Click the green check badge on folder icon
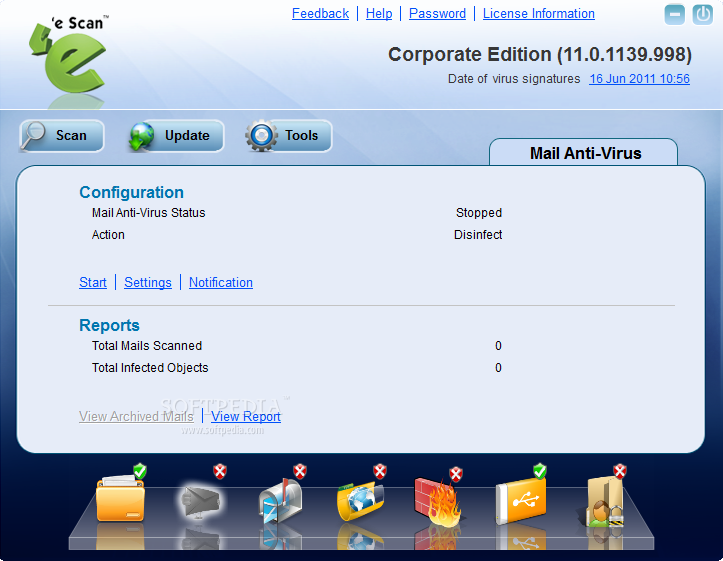The height and width of the screenshot is (561, 723). 140,471
